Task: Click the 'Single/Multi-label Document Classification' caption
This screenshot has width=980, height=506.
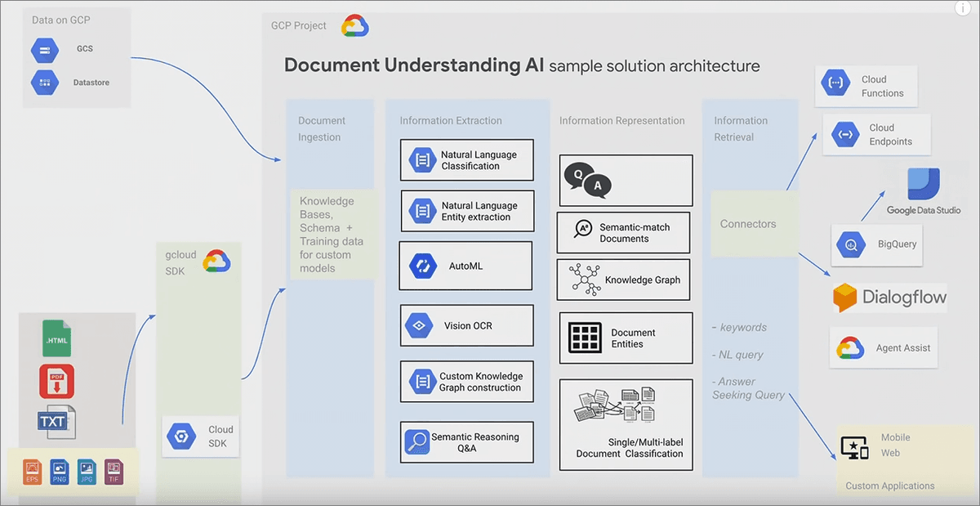Action: point(630,448)
